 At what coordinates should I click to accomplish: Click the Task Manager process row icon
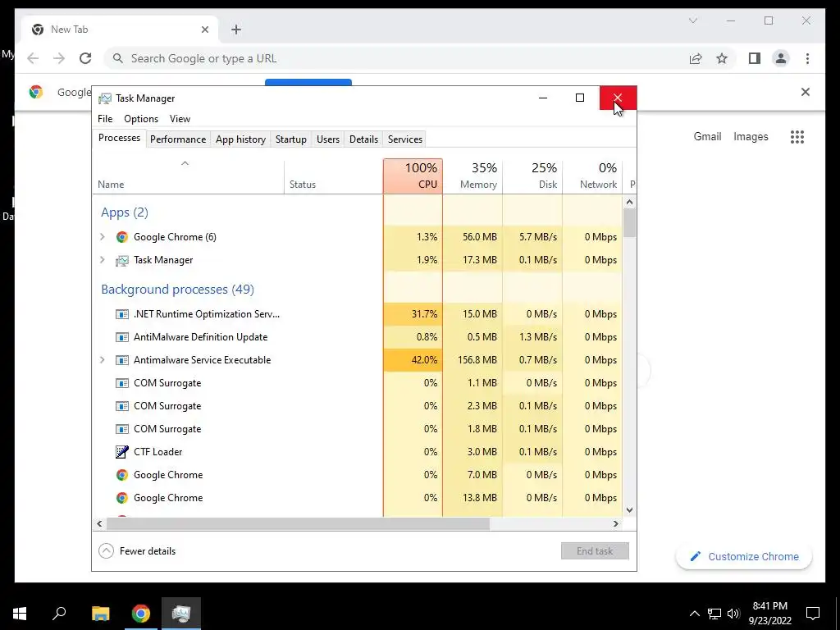point(122,260)
